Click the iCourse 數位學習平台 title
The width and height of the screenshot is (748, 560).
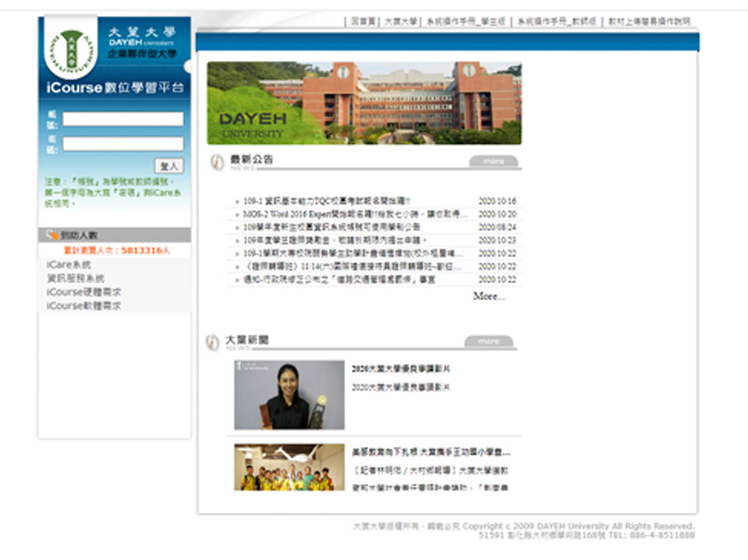(115, 88)
